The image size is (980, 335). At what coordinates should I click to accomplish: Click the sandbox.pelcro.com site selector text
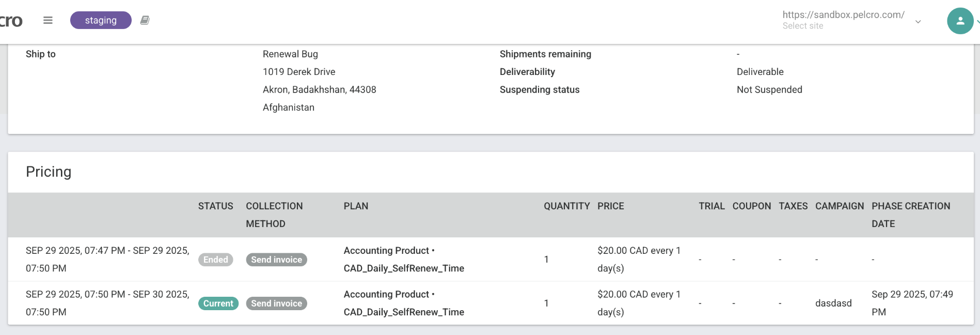click(843, 15)
